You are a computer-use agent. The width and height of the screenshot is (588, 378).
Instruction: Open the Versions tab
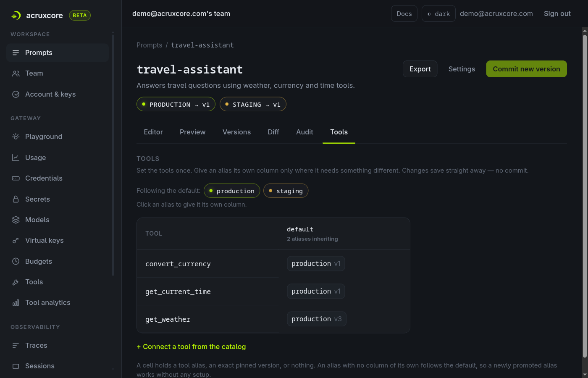(x=236, y=132)
